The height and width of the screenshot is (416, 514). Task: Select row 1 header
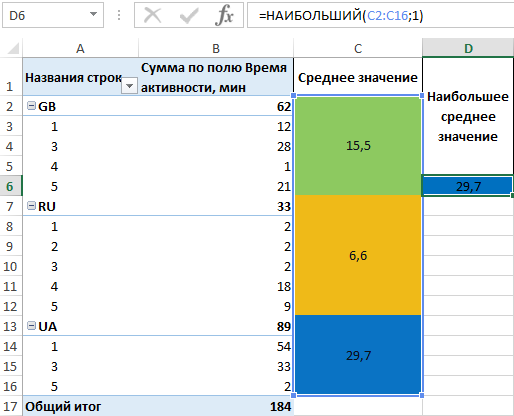click(11, 77)
